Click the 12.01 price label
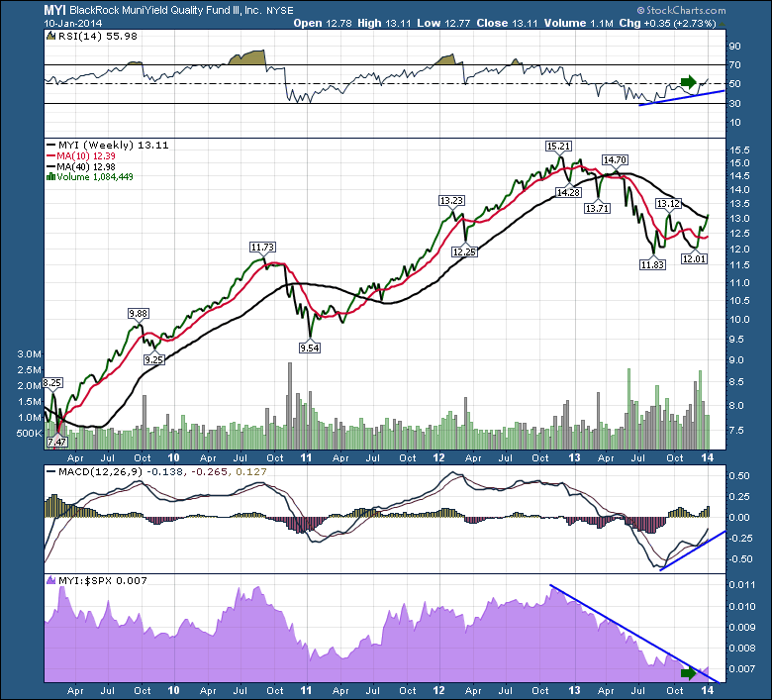 click(x=694, y=258)
